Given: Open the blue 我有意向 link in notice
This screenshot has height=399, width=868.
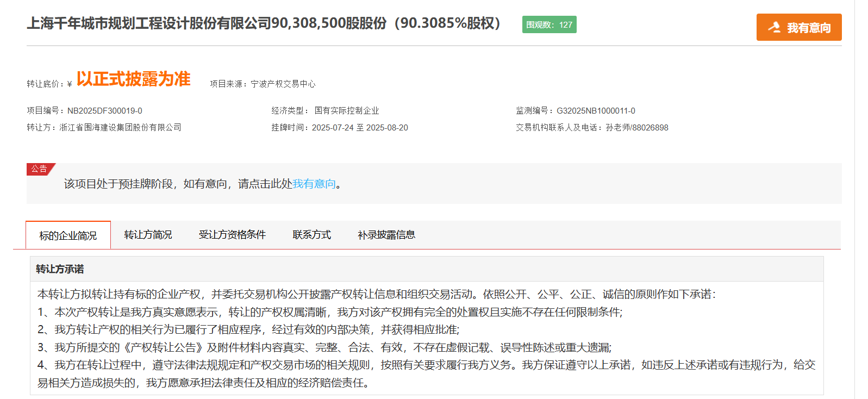Looking at the screenshot, I should pyautogui.click(x=314, y=184).
